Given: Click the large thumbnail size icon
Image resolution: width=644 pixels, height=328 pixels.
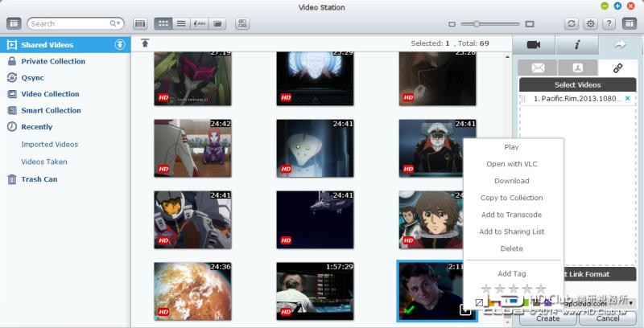Looking at the screenshot, I should pos(530,24).
